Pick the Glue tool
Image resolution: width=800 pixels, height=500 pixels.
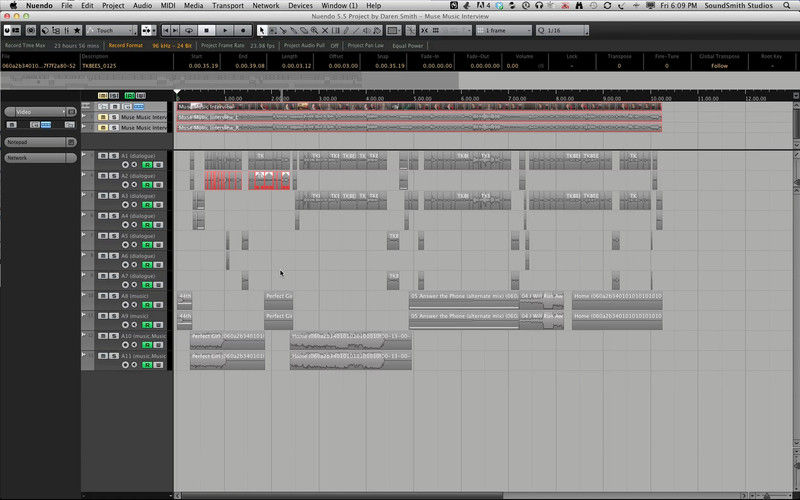click(293, 31)
